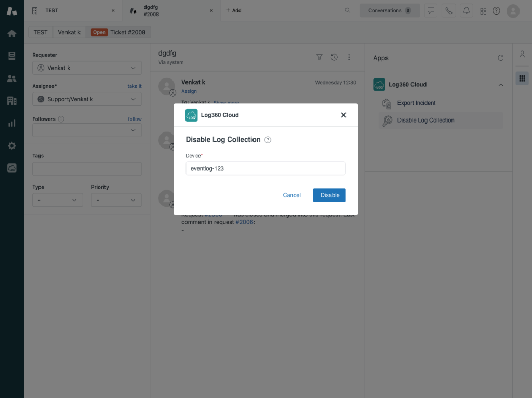Click the conversation filter funnel icon

(320, 57)
